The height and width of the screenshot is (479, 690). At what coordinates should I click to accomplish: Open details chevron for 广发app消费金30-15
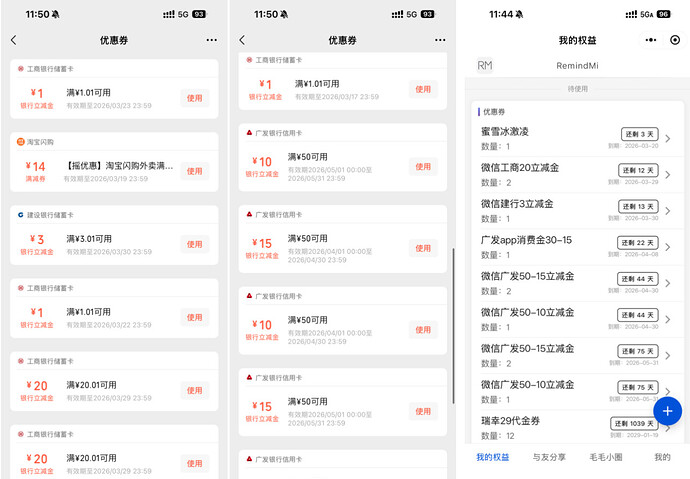[668, 248]
